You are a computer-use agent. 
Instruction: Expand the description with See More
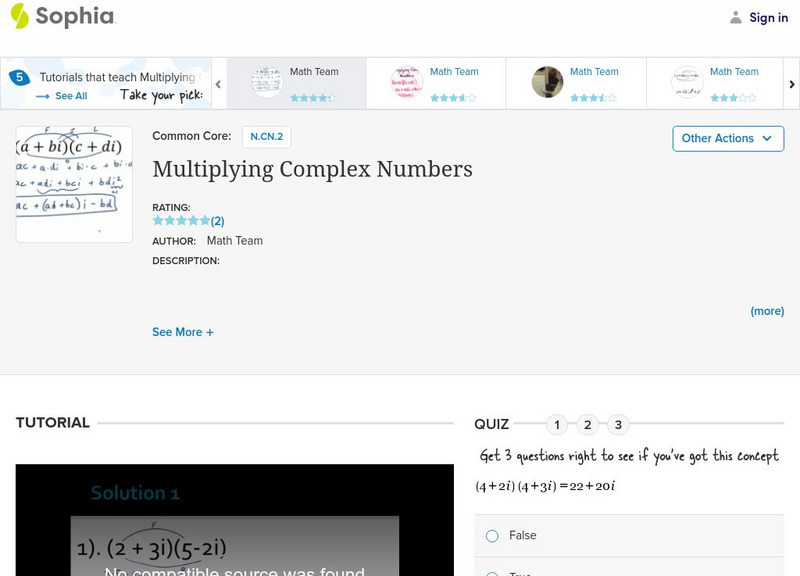click(x=183, y=331)
